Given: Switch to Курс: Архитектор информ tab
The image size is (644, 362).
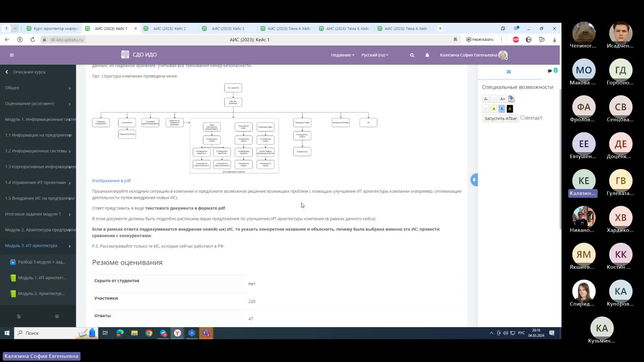Looking at the screenshot, I should [x=52, y=28].
